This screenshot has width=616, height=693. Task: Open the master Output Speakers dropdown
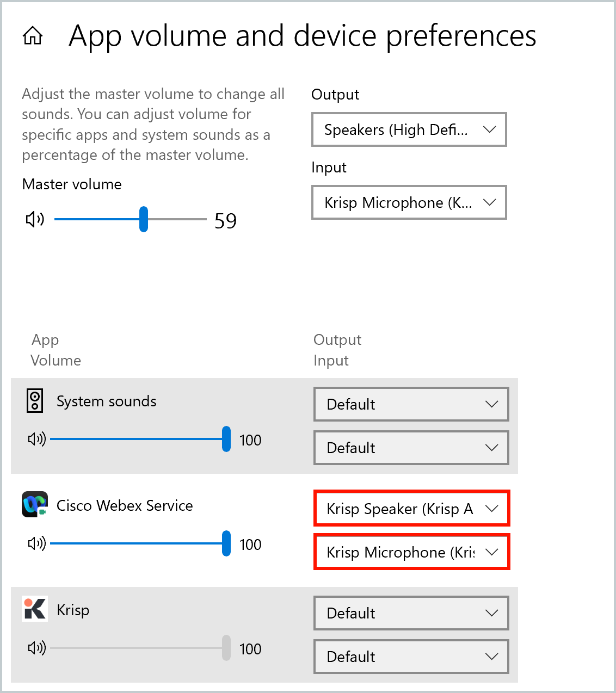pyautogui.click(x=409, y=129)
